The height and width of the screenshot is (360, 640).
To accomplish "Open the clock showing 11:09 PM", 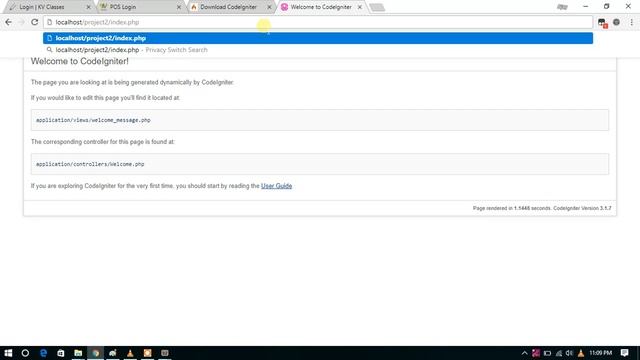I will pos(600,353).
